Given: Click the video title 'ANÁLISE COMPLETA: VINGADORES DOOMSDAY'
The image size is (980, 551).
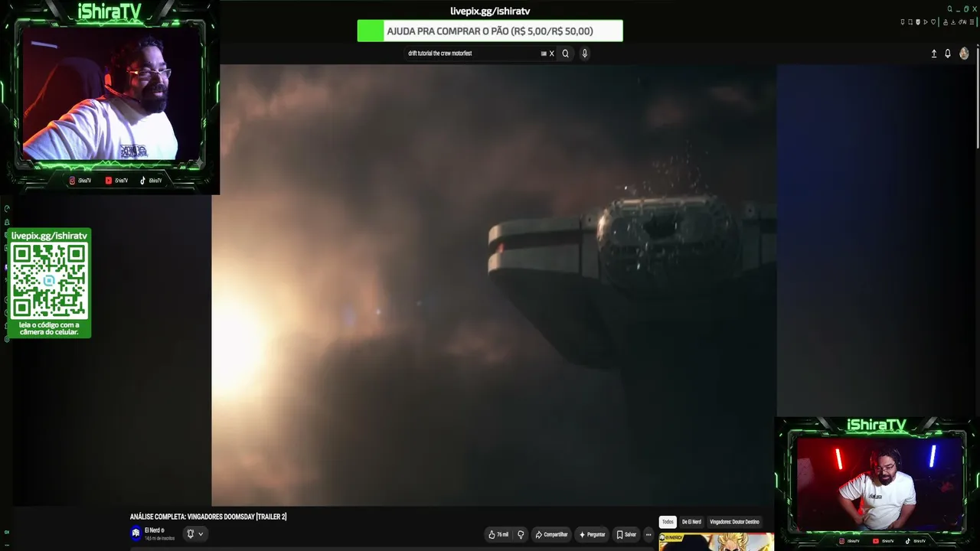Looking at the screenshot, I should point(208,517).
